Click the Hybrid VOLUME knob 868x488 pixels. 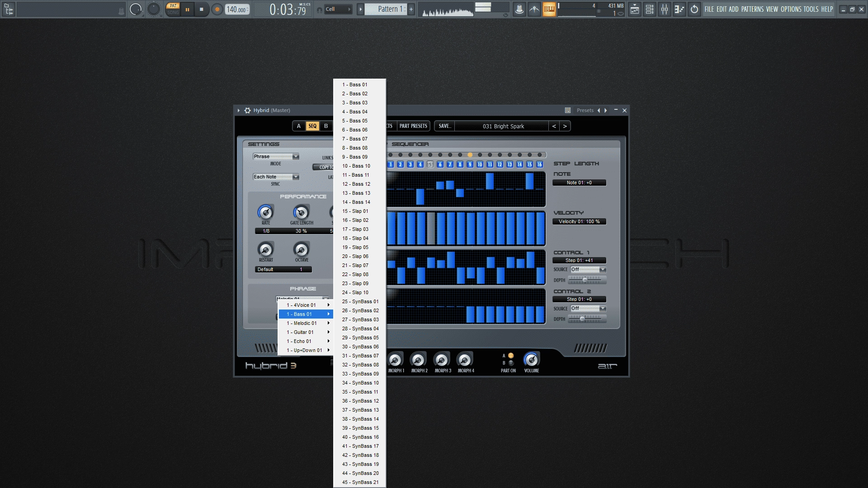click(531, 360)
